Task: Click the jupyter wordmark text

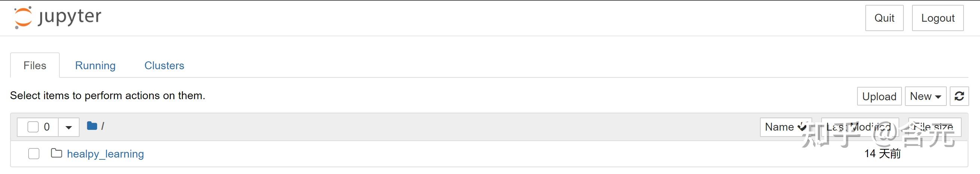Action: click(69, 18)
